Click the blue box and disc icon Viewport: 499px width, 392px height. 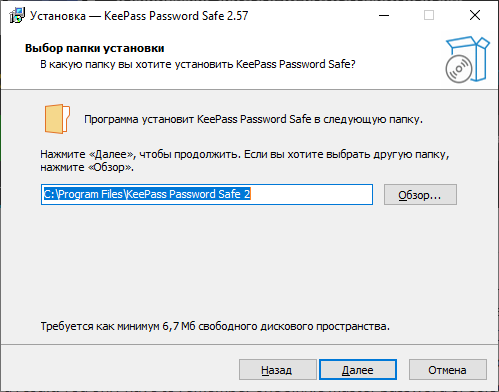click(467, 60)
